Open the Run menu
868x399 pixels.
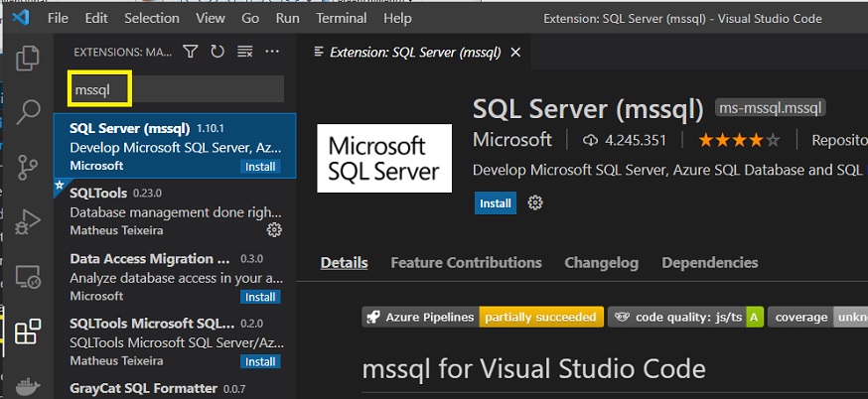(288, 18)
